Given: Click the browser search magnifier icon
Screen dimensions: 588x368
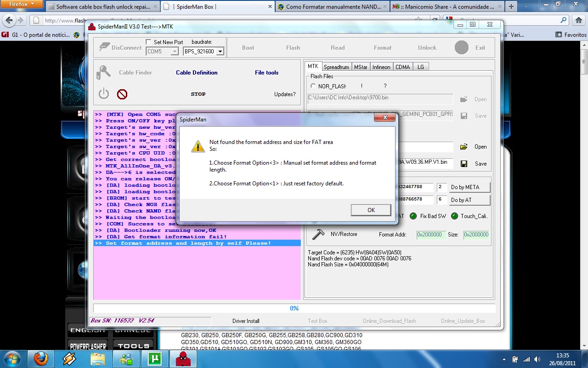Looking at the screenshot, I should [564, 20].
